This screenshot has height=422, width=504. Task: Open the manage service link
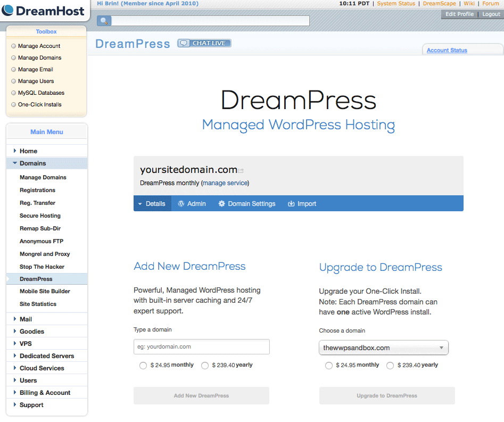point(225,183)
